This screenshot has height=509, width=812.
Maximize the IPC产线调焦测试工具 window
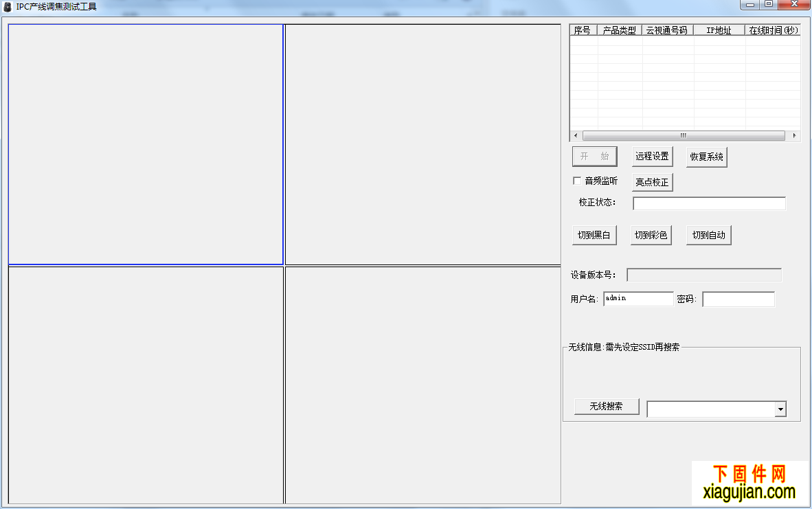point(769,5)
